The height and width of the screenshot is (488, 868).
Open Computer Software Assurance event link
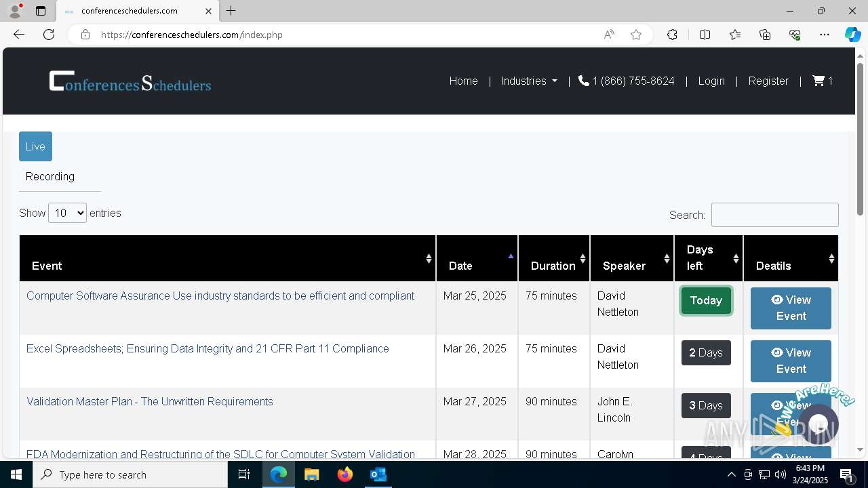pos(220,296)
